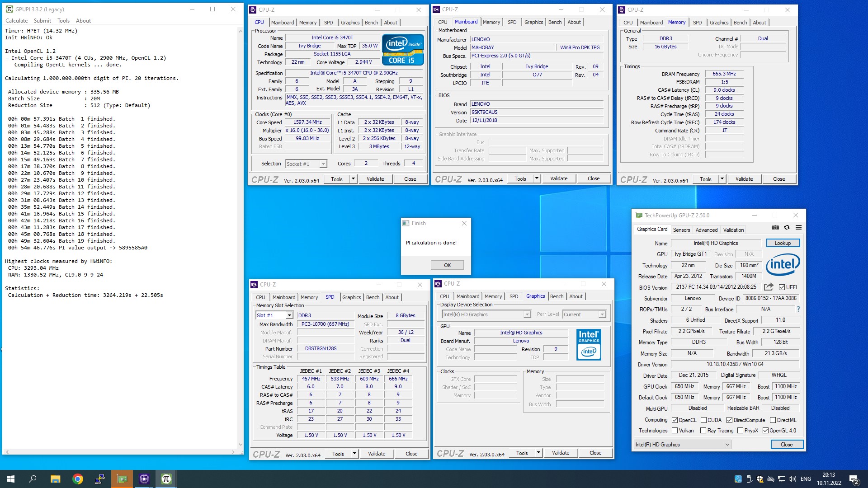Switch to GPU-Z via its taskbar icon
This screenshot has width=868, height=488.
pos(122,479)
